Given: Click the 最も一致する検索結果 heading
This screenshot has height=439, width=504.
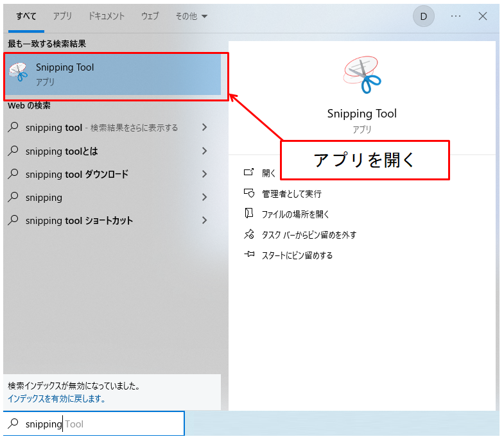Looking at the screenshot, I should [47, 44].
